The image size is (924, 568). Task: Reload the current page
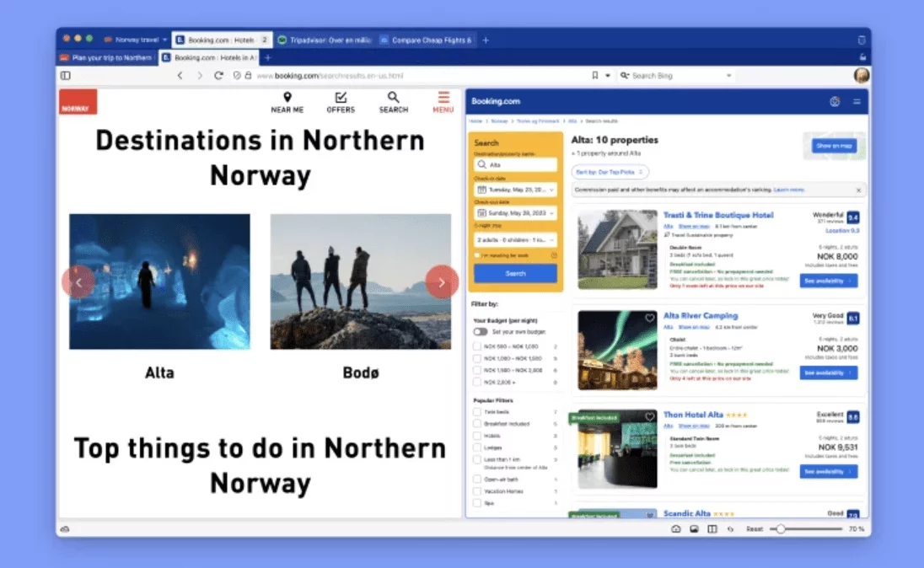click(x=218, y=75)
